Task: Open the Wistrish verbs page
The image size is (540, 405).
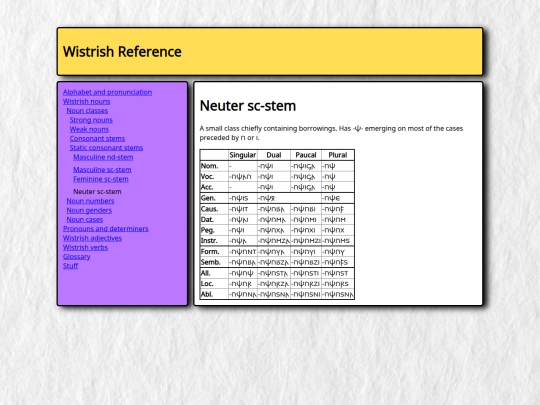Action: click(85, 248)
